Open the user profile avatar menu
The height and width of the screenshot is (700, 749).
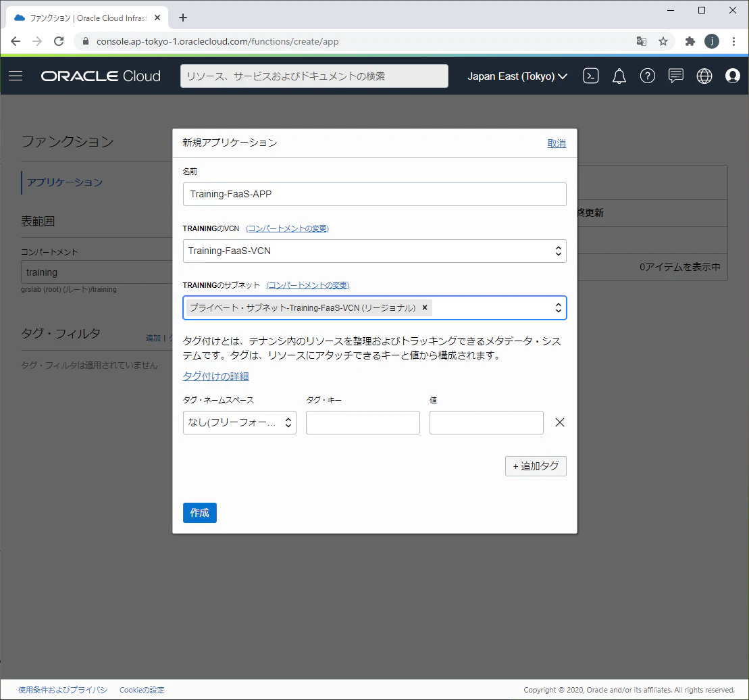point(732,76)
